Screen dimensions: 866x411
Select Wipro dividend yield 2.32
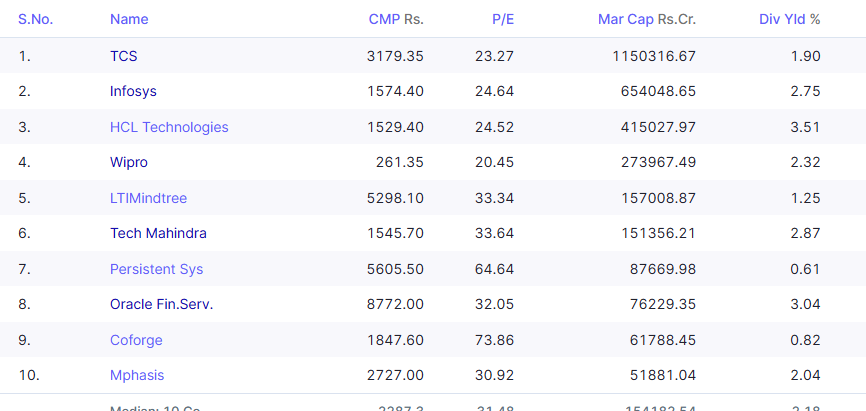(x=805, y=162)
